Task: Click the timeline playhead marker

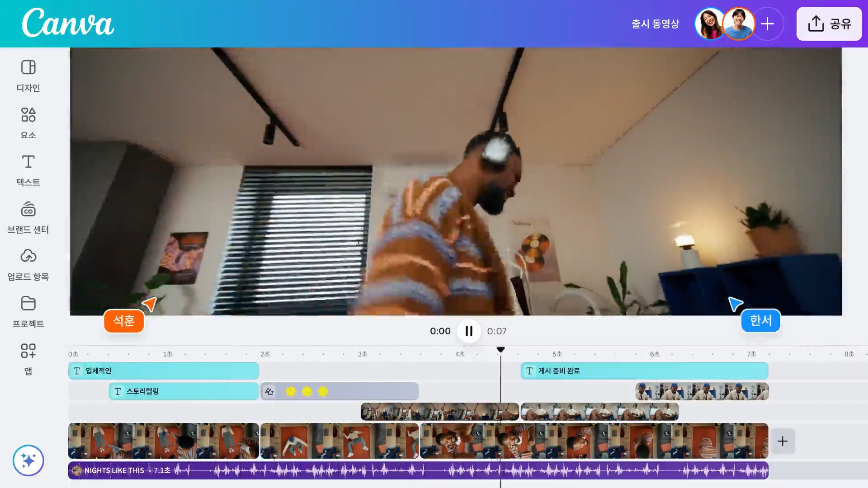Action: 500,350
